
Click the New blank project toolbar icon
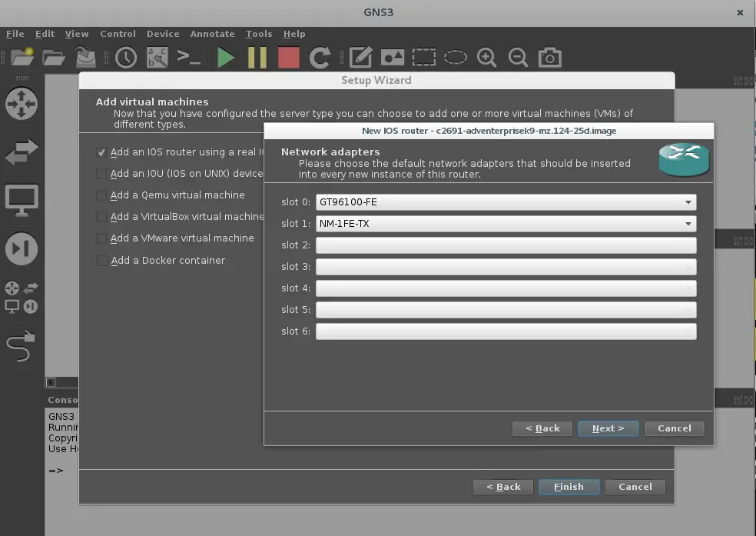pos(22,57)
